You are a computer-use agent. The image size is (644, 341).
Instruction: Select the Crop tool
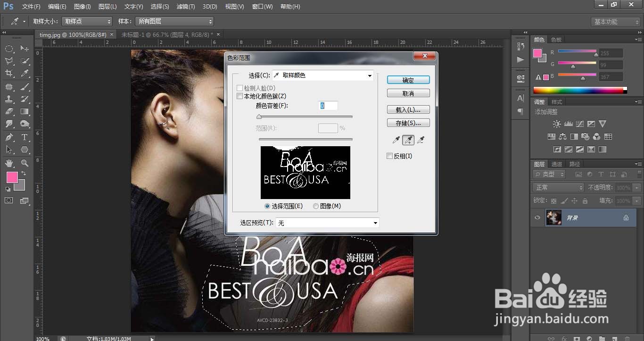9,73
